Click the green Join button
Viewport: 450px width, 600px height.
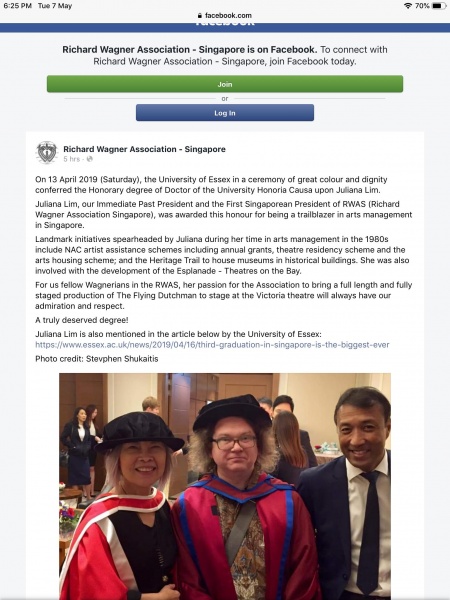(225, 84)
